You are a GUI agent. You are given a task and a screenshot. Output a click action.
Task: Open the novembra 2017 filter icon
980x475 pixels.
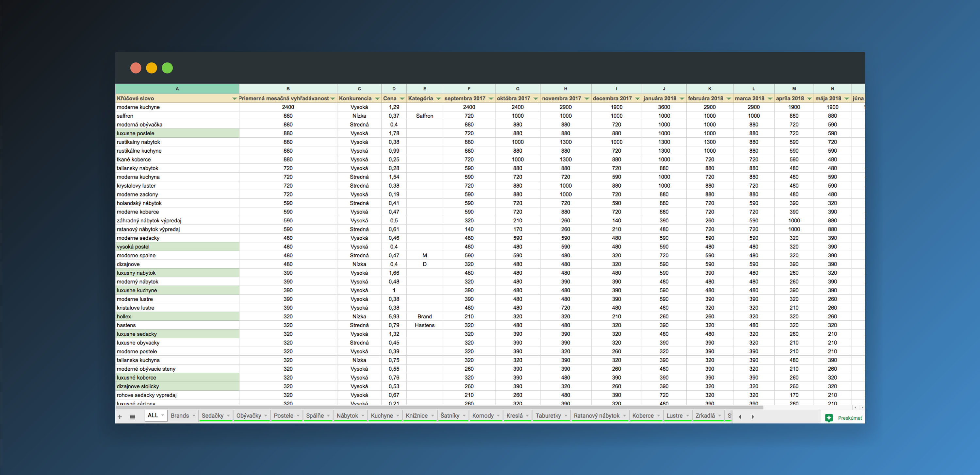click(x=587, y=98)
